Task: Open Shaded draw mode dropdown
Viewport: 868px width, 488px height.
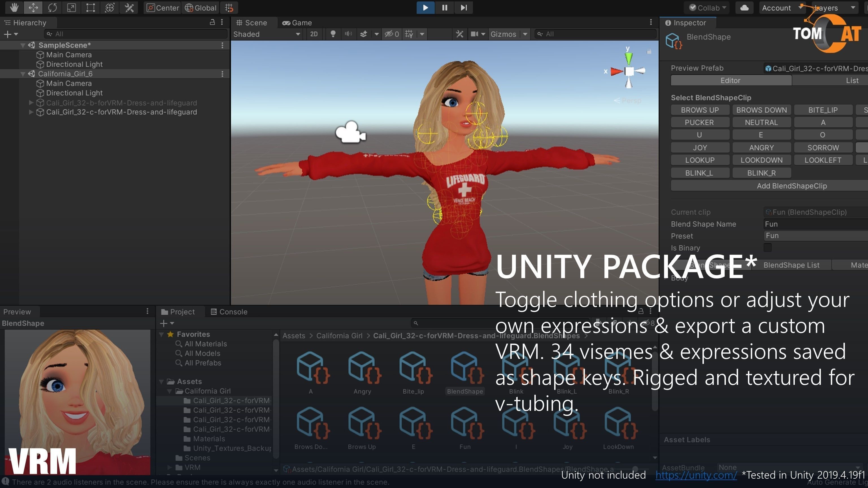Action: click(x=266, y=34)
